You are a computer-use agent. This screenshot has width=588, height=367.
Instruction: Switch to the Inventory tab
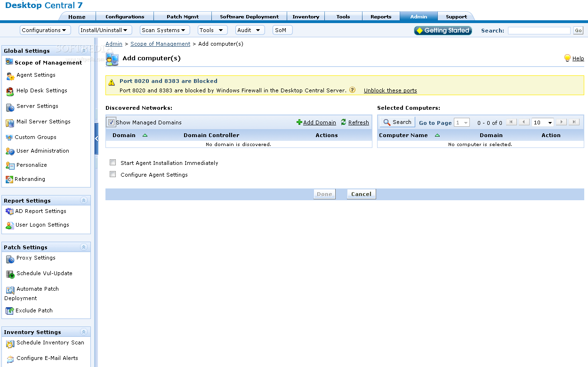306,16
